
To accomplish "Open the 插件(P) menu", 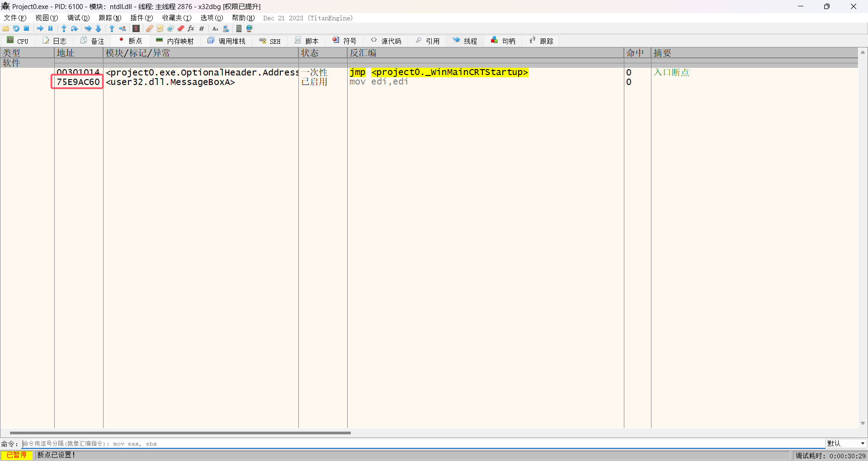I will pyautogui.click(x=142, y=18).
